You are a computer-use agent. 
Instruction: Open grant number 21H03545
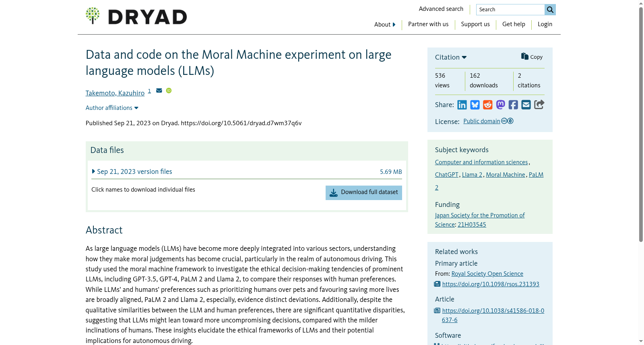(x=472, y=225)
